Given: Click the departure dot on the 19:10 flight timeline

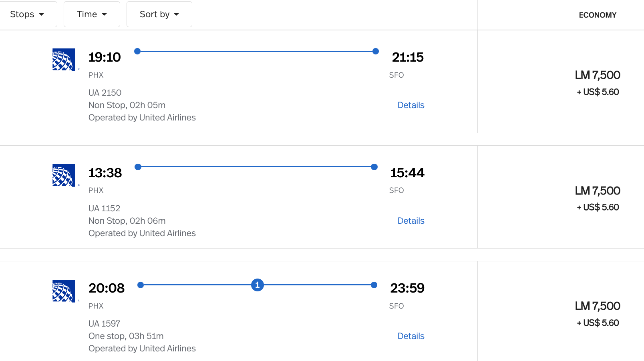Looking at the screenshot, I should click(138, 51).
